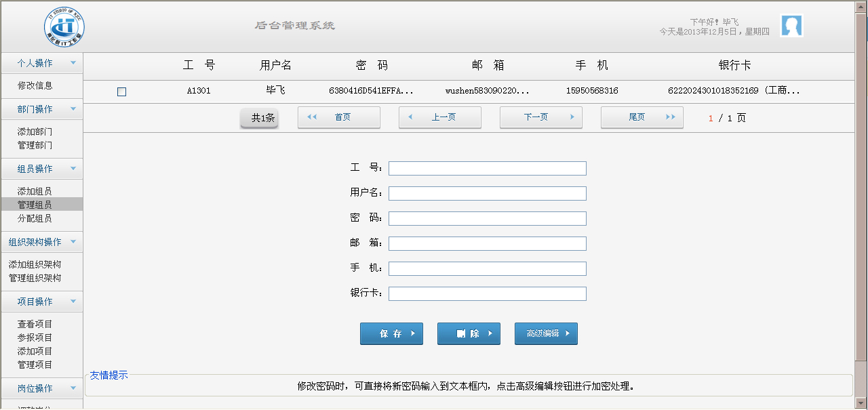Collapse the 个人操作 section
The height and width of the screenshot is (410, 868).
point(73,63)
